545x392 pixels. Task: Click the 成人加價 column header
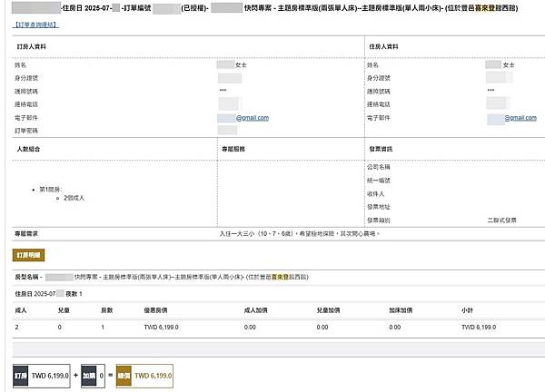coord(255,310)
